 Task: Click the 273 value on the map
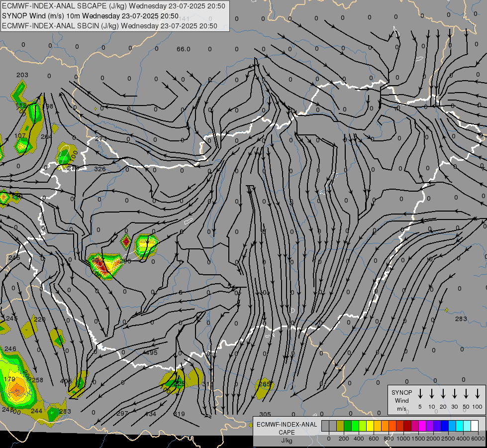click(x=100, y=139)
